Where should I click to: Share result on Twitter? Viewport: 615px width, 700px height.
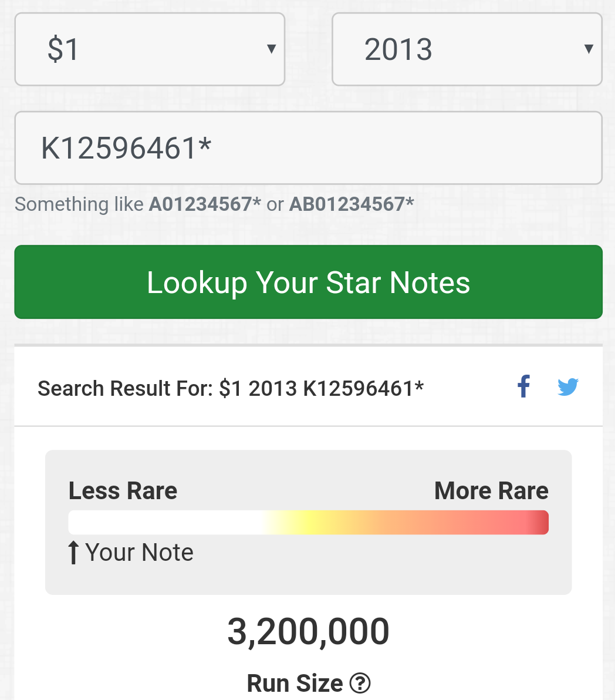point(568,386)
